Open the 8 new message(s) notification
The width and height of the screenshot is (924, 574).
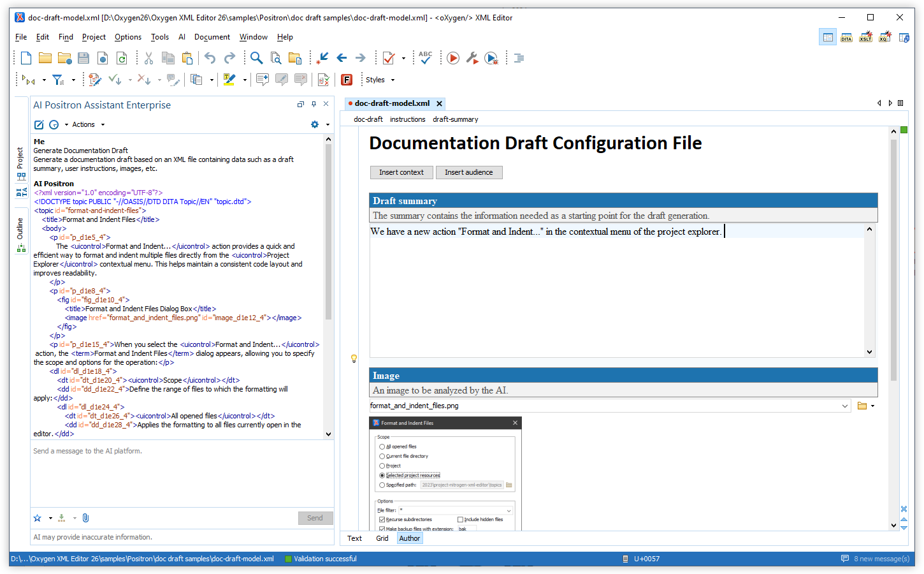pyautogui.click(x=875, y=559)
